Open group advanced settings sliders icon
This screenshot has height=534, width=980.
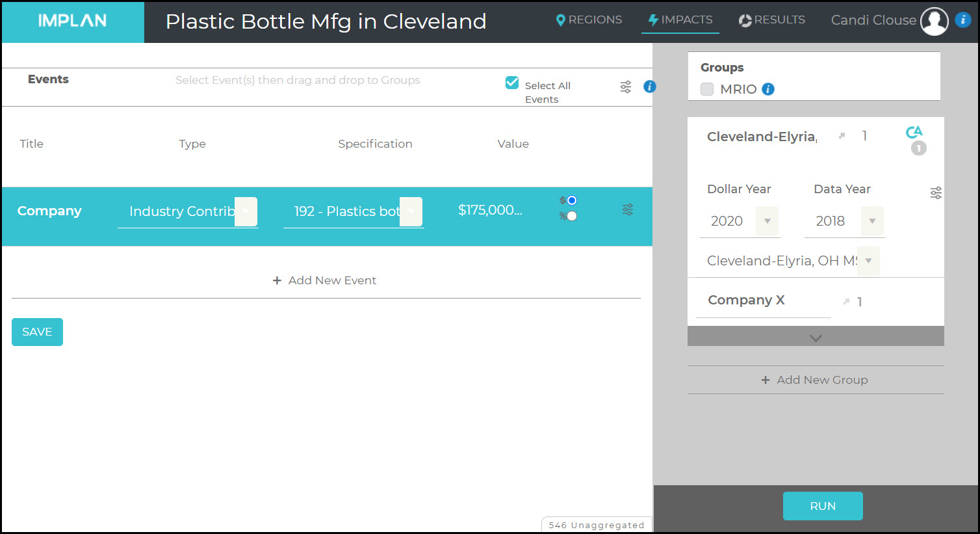pos(936,193)
